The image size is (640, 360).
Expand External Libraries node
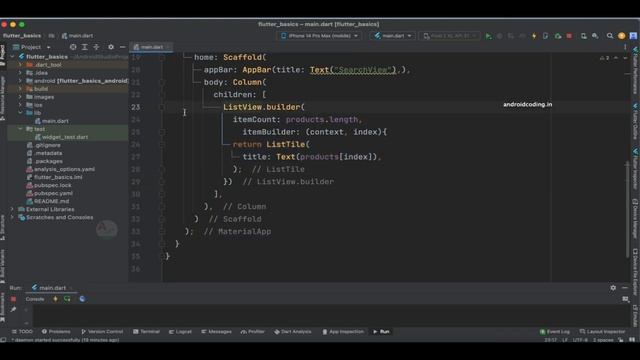coord(12,209)
